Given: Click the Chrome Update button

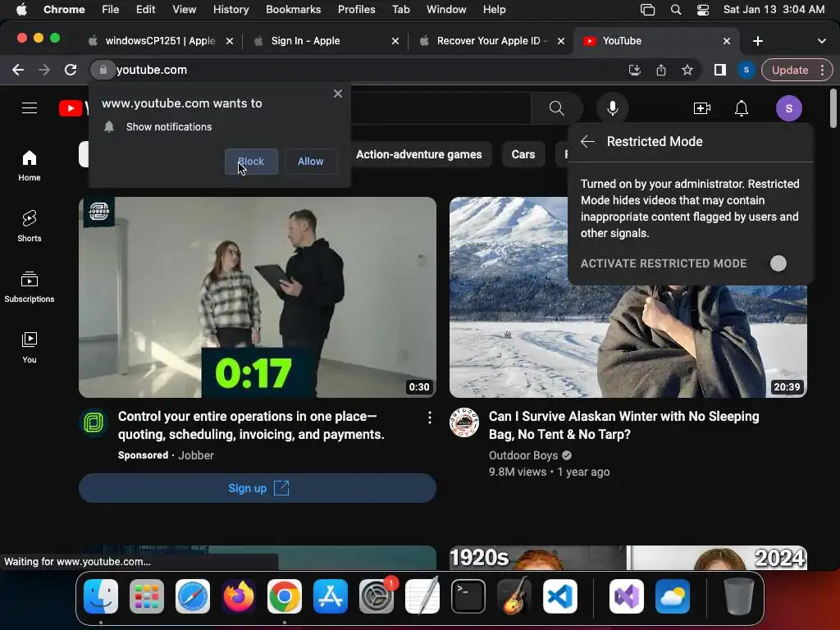Looking at the screenshot, I should pos(790,70).
